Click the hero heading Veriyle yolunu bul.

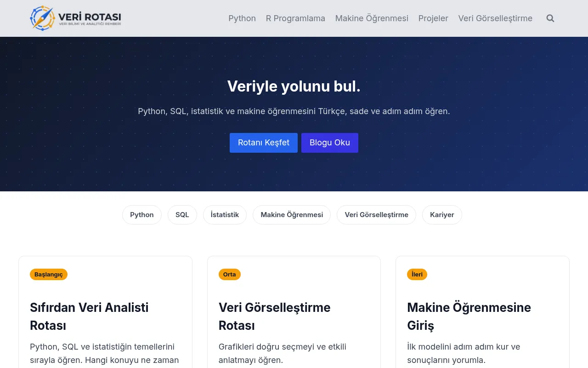tap(294, 86)
